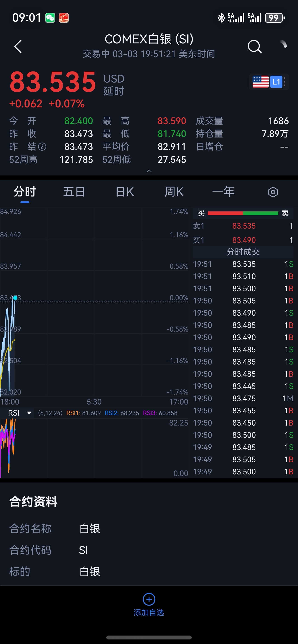
Task: Tap the WeChat status bar icon
Action: pos(50,18)
